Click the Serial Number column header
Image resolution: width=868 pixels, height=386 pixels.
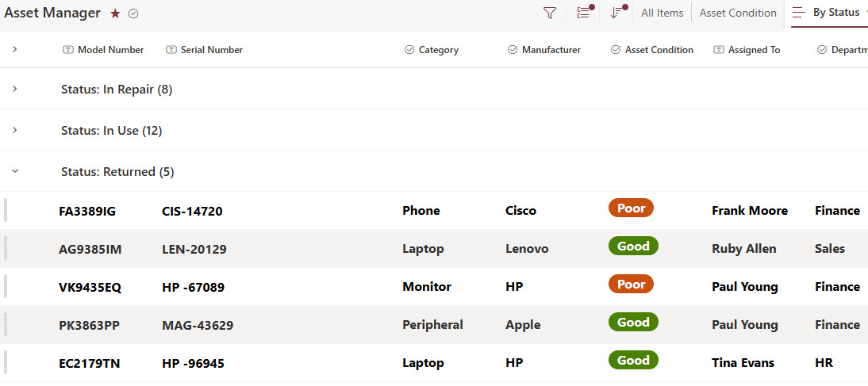[204, 50]
